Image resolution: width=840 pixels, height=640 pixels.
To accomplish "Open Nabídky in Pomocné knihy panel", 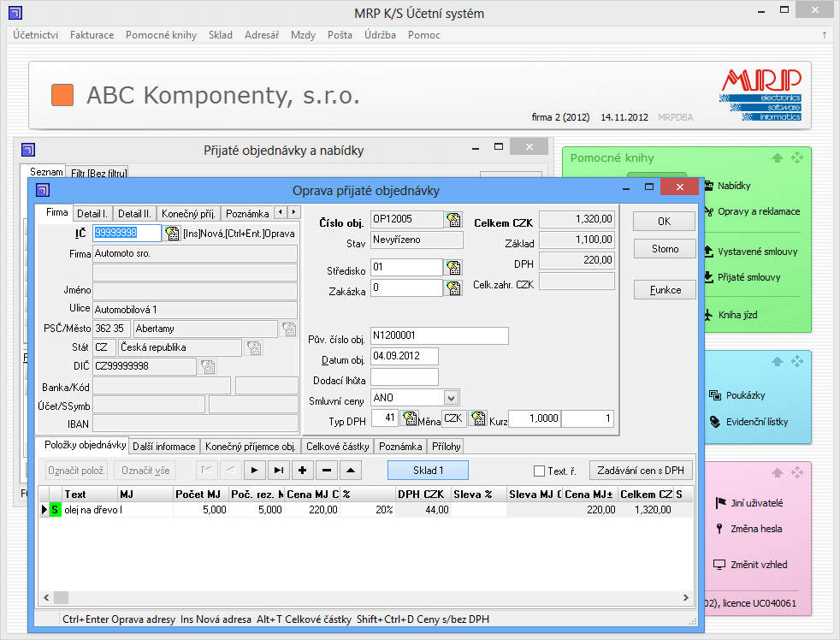I will pos(733,186).
